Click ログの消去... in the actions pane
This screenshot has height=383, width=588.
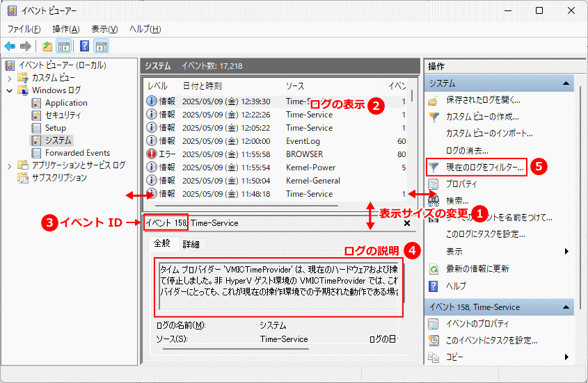467,150
